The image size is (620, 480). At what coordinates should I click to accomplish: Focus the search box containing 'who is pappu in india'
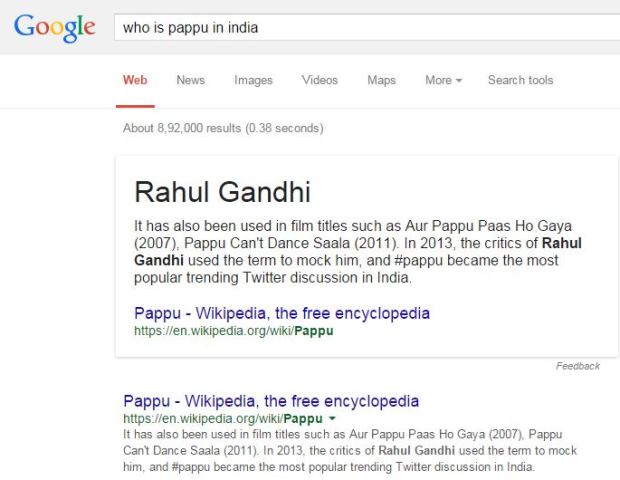[367, 28]
